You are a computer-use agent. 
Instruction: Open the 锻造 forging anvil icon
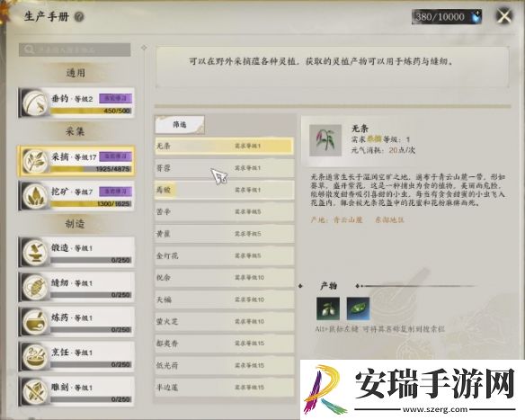point(35,252)
